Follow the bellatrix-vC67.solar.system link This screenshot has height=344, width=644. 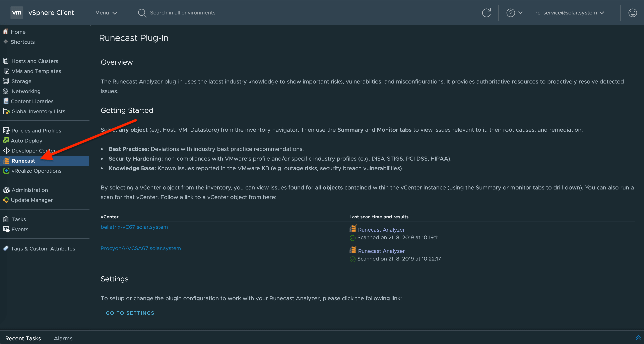(134, 227)
